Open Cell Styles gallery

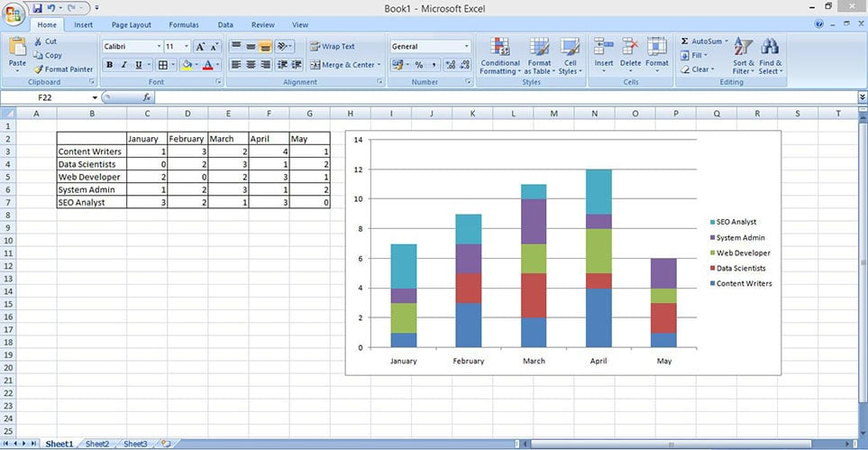click(571, 56)
